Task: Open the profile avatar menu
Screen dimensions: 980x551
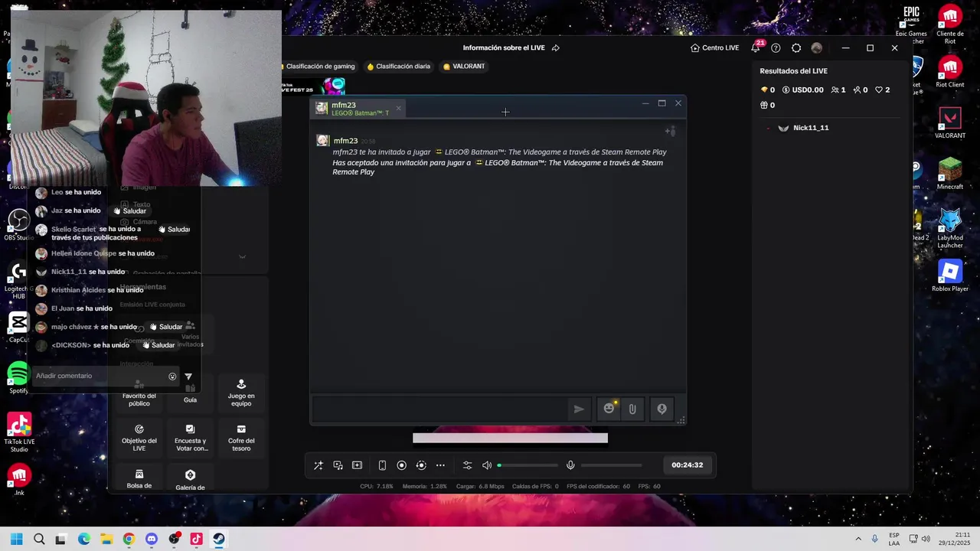Action: pos(817,47)
